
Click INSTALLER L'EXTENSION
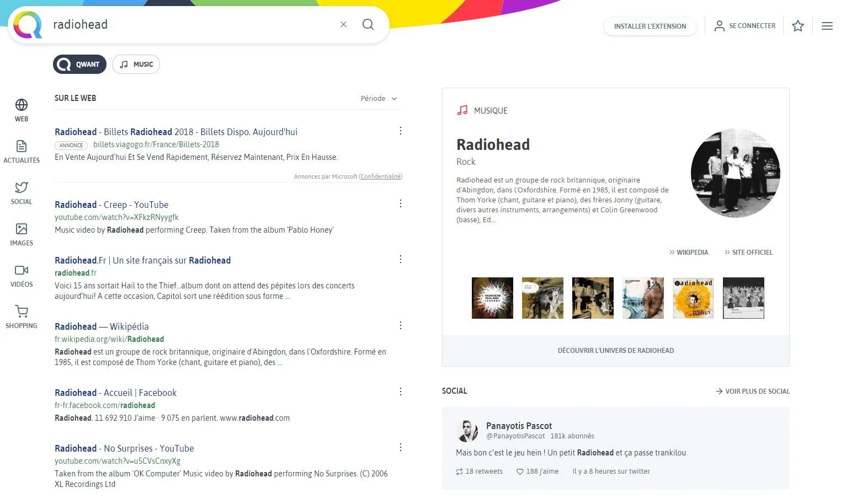pos(650,26)
